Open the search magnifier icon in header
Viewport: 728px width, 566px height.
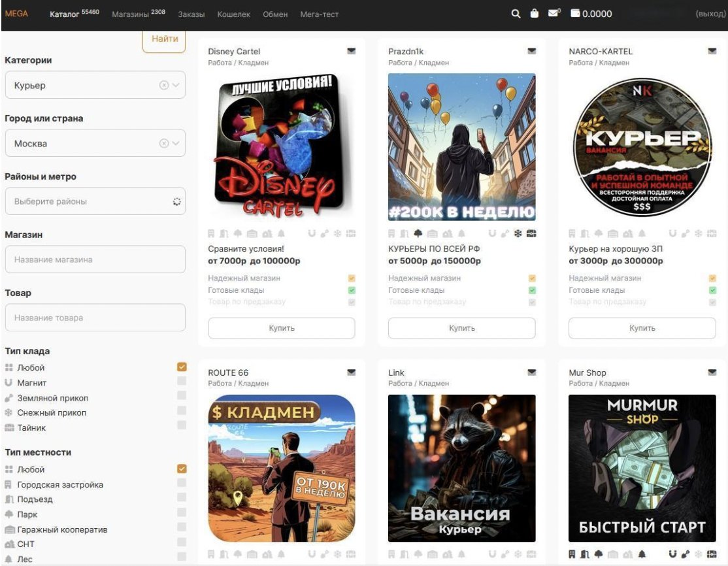tap(516, 14)
